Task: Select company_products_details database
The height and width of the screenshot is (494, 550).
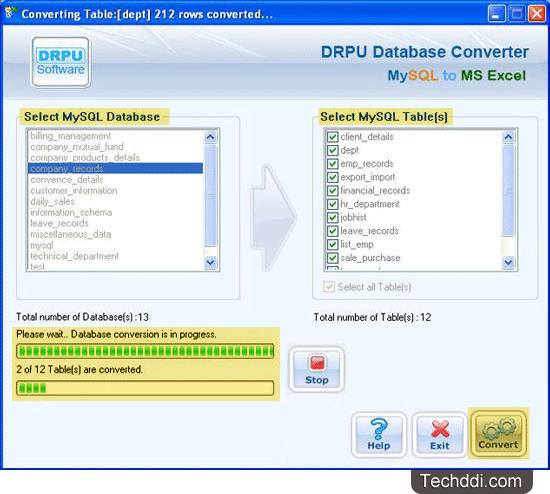Action: pyautogui.click(x=115, y=158)
